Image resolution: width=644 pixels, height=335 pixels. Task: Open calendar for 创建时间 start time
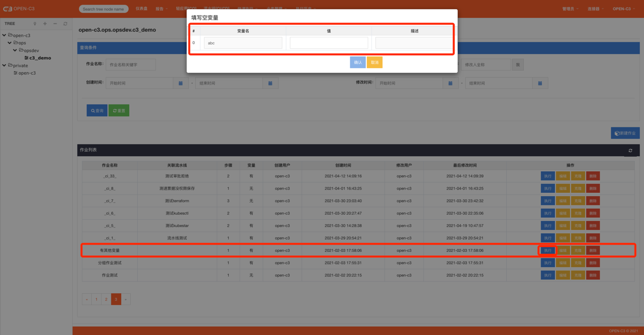tap(180, 83)
